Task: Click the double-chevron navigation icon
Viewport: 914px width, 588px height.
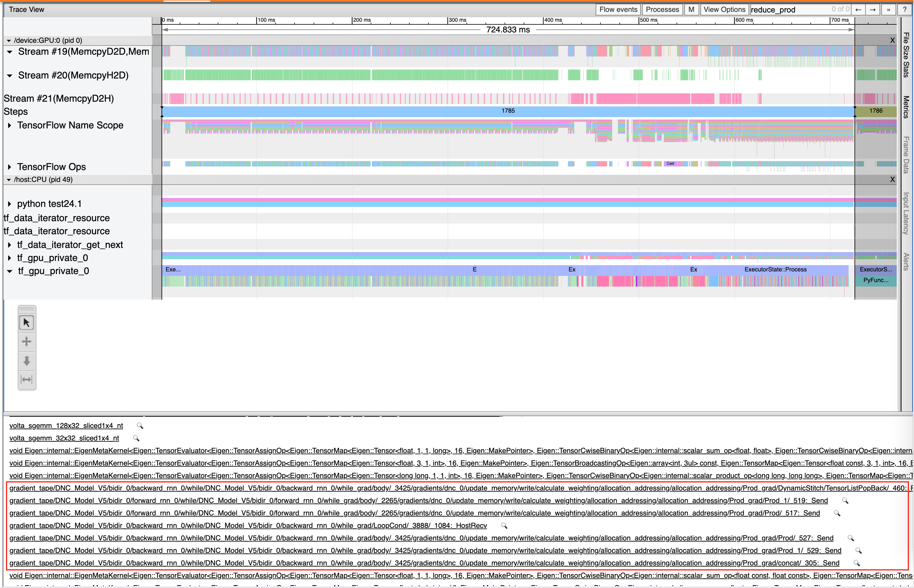Action: click(888, 9)
